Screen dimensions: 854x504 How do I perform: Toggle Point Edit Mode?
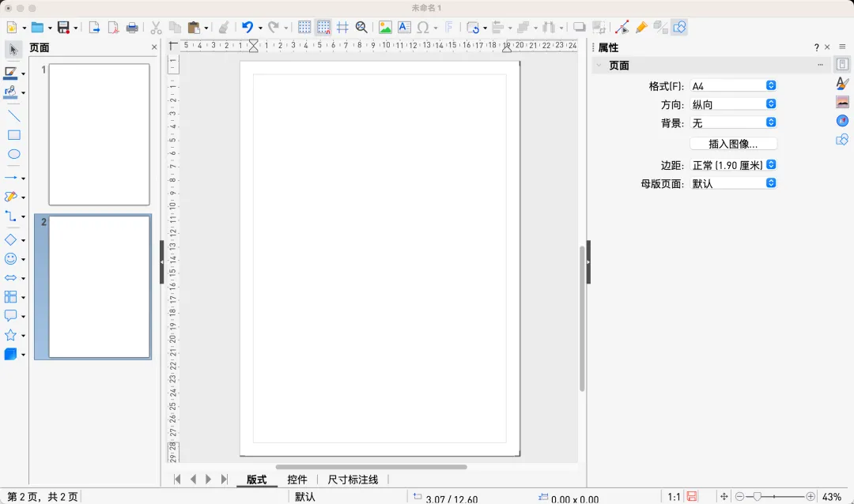(622, 27)
